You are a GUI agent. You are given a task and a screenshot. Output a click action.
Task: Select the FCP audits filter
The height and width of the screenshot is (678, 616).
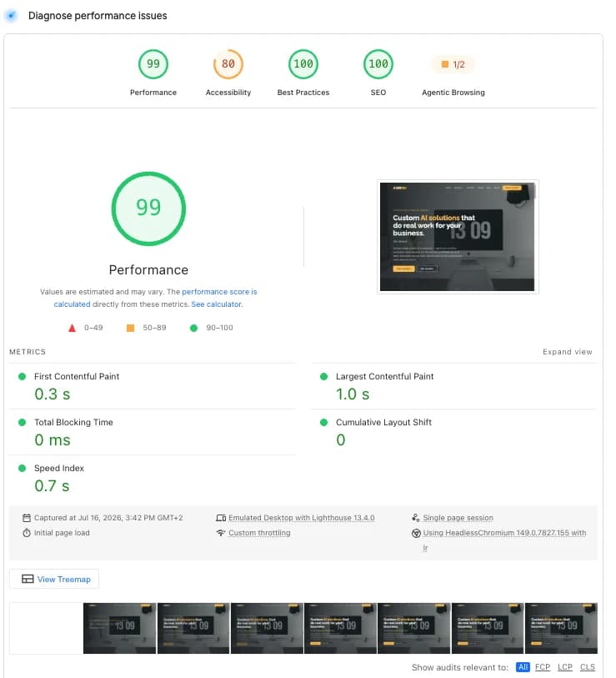[543, 667]
